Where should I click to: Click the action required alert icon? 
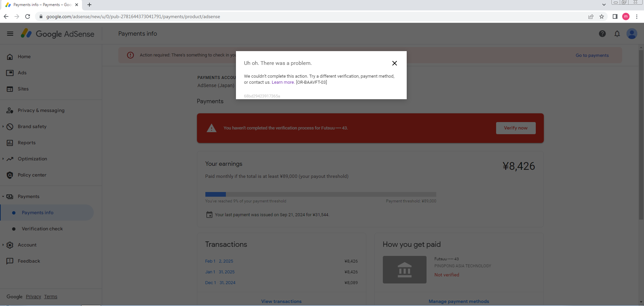130,55
